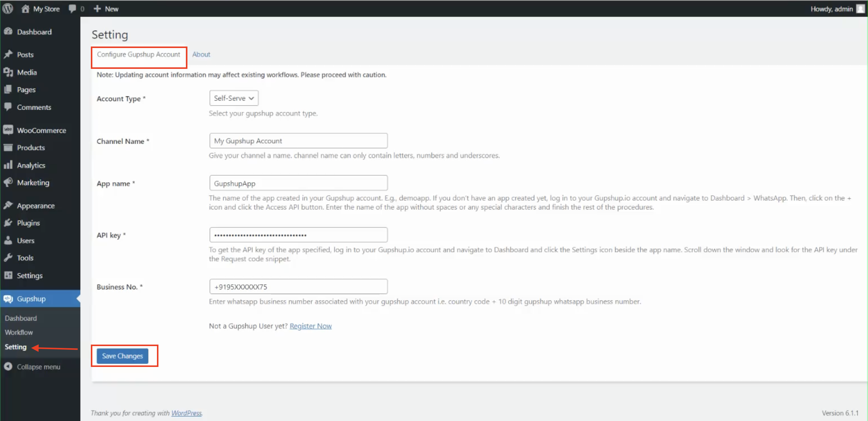Click the WooCommerce sidebar icon
The width and height of the screenshot is (868, 421).
pyautogui.click(x=8, y=130)
